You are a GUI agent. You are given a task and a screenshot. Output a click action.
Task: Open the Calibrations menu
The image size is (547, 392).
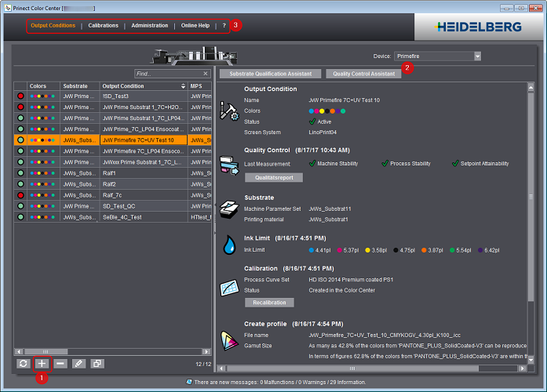tap(104, 25)
